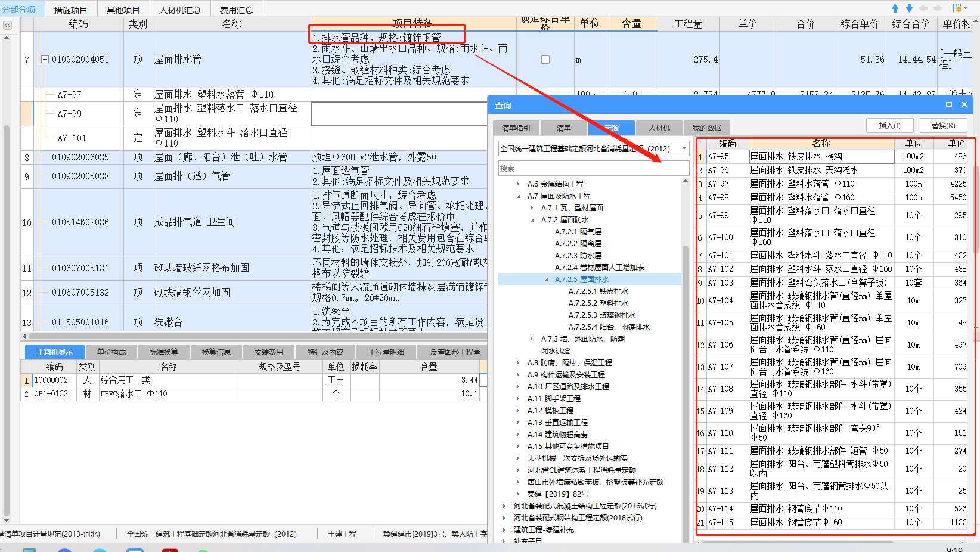Expand A.7.1 瓦、型材屋面 node
Viewport: 980px width, 552px height.
[532, 208]
